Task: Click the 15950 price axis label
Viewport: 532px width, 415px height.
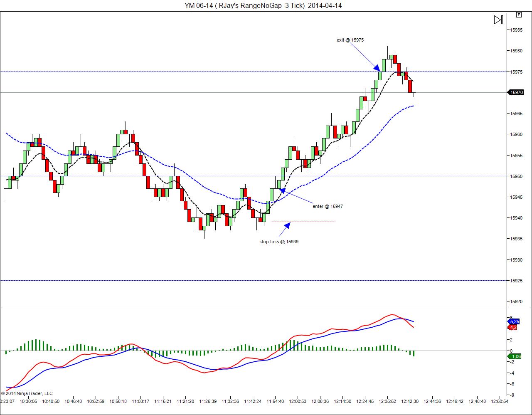Action: point(516,176)
